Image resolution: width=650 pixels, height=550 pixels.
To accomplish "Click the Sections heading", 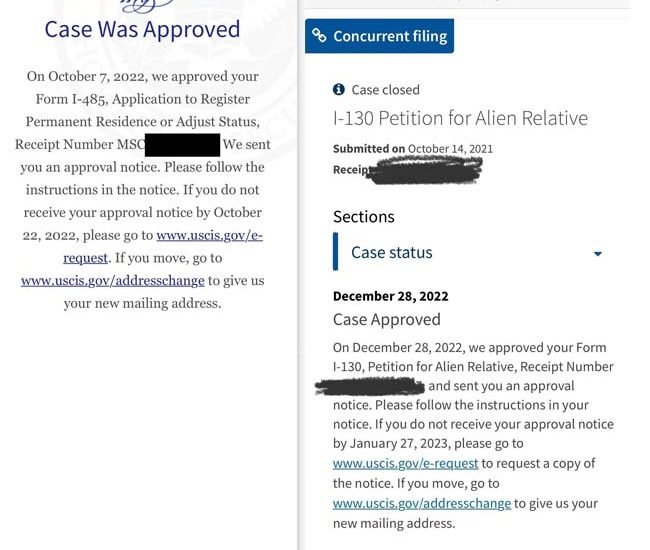I will [x=363, y=217].
